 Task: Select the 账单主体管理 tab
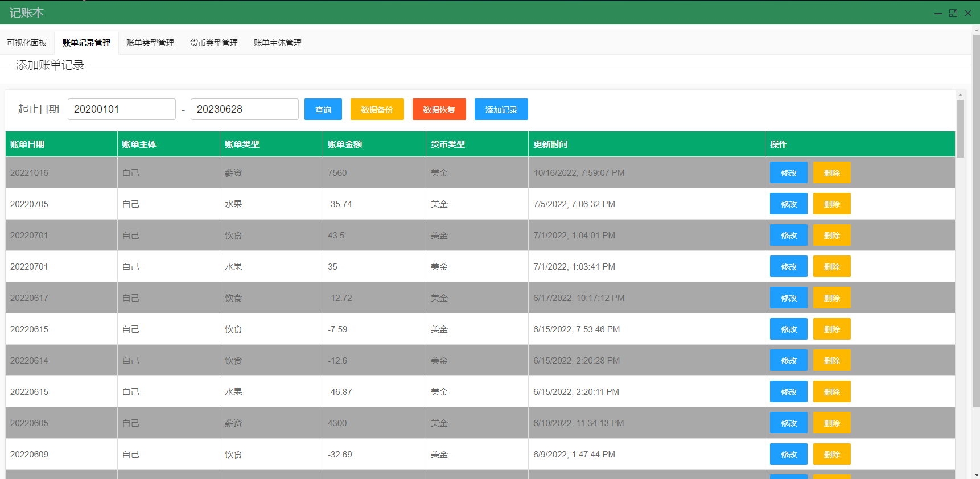tap(278, 43)
